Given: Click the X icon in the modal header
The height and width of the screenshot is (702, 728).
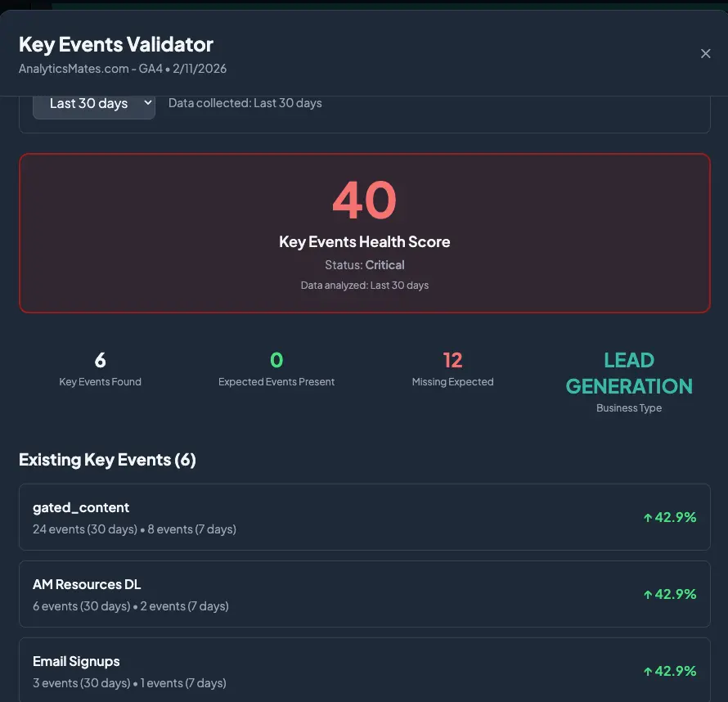Looking at the screenshot, I should (x=705, y=53).
